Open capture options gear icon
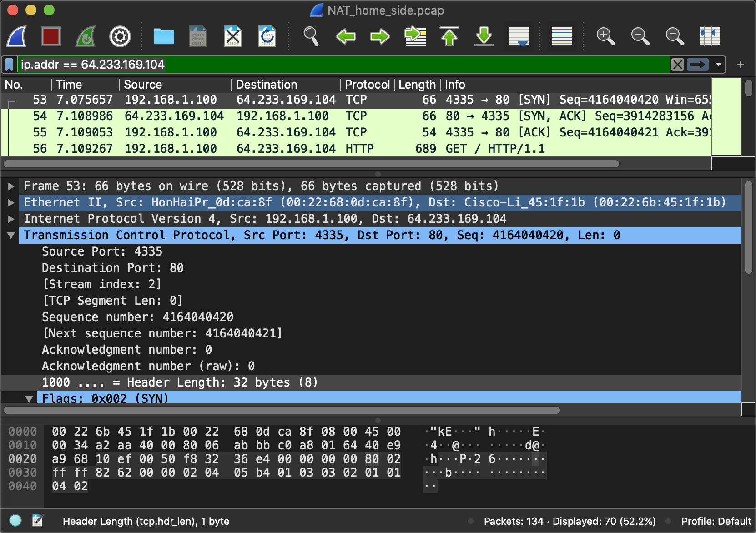This screenshot has width=756, height=533. coord(120,36)
